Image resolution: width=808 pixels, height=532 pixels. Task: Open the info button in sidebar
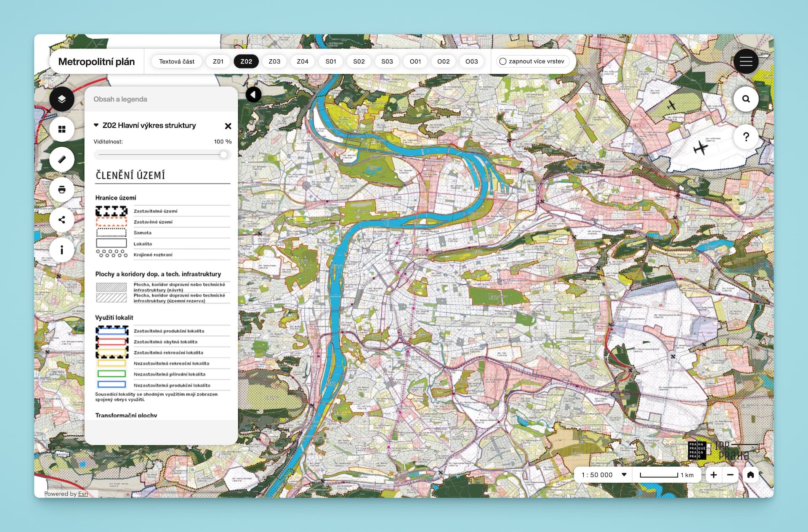point(62,250)
